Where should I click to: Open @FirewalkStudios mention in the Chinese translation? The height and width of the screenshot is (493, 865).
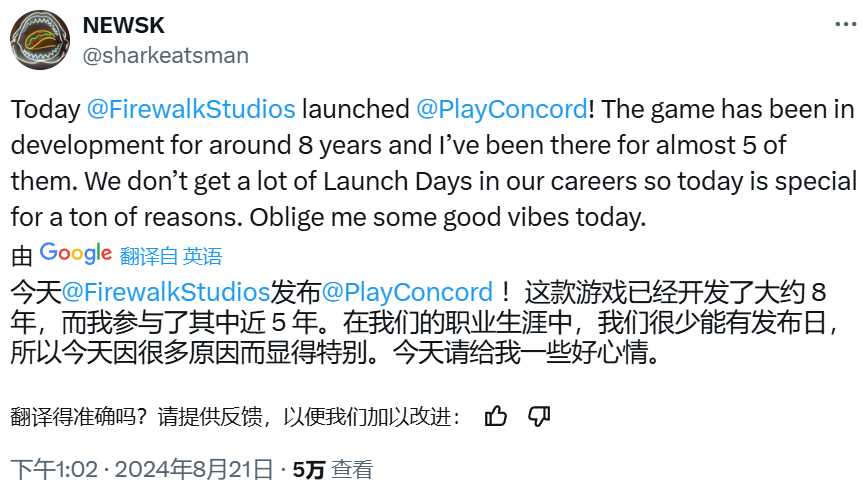pyautogui.click(x=166, y=292)
